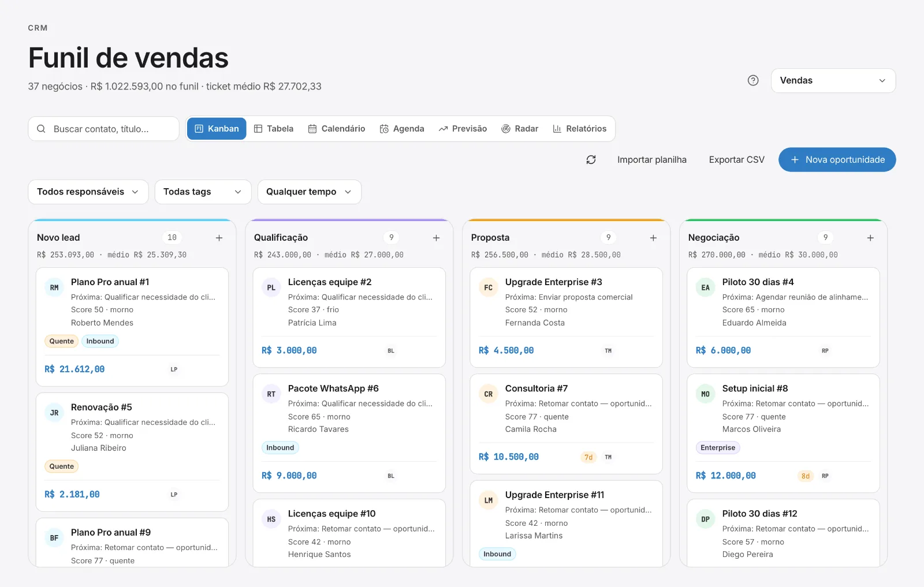Click the help question mark icon
The height and width of the screenshot is (587, 924).
click(753, 81)
